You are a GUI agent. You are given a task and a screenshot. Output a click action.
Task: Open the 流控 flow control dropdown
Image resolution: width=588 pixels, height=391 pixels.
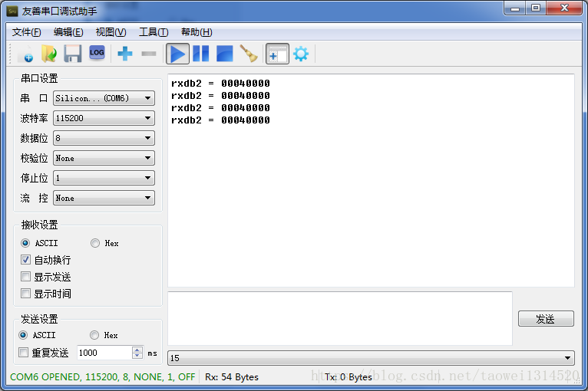click(x=104, y=198)
